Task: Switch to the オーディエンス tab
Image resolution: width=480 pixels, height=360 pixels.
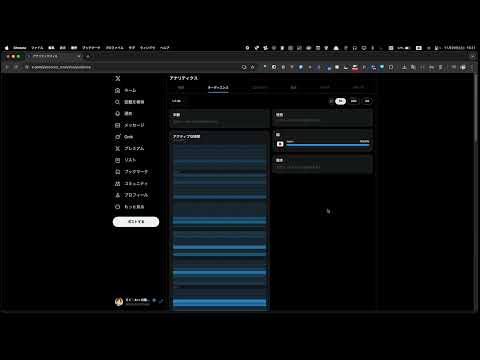Action: pos(218,87)
